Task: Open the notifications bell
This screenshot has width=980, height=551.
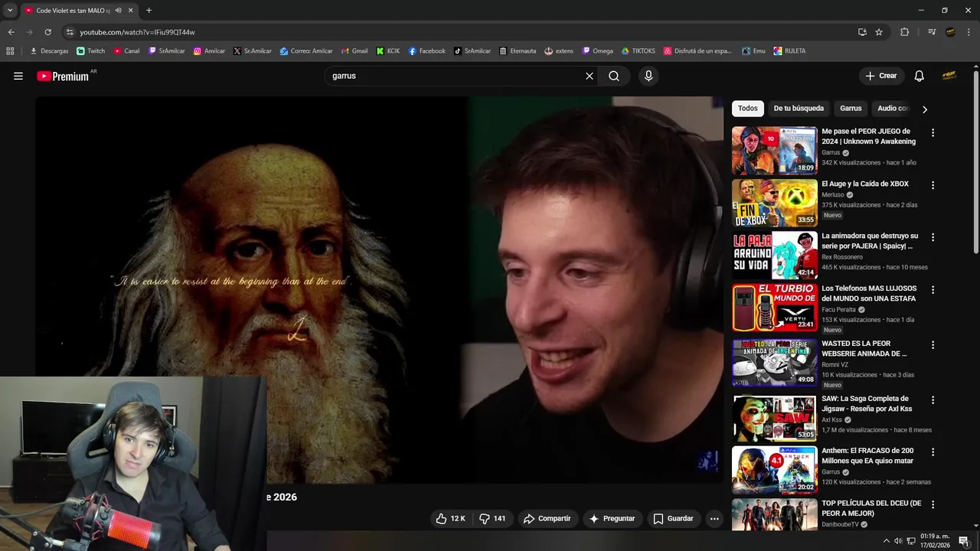Action: click(919, 76)
